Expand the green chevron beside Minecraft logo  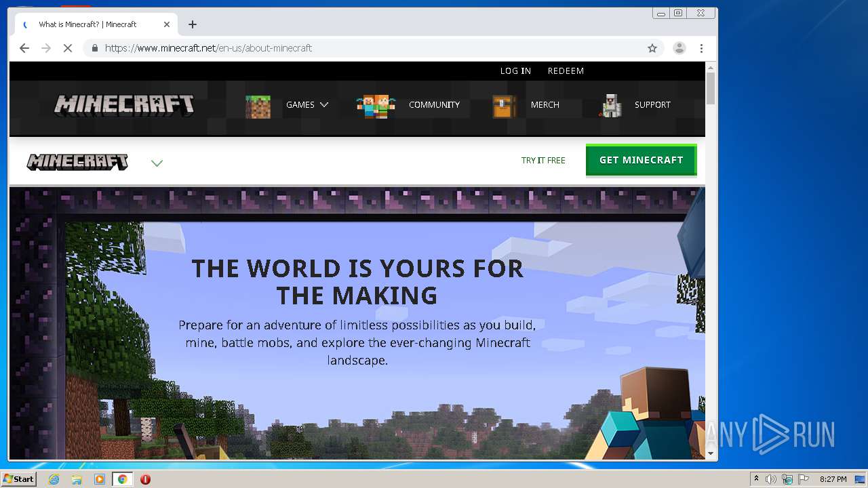point(157,163)
